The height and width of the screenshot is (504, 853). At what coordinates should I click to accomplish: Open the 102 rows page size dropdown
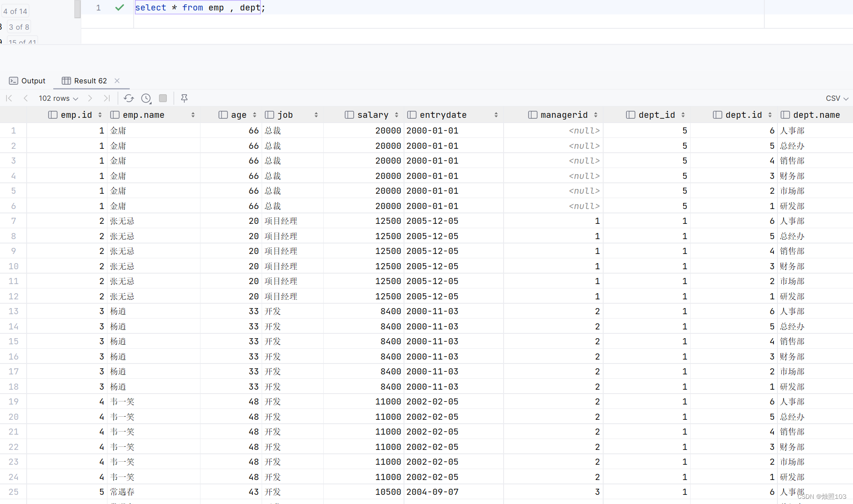pyautogui.click(x=58, y=98)
